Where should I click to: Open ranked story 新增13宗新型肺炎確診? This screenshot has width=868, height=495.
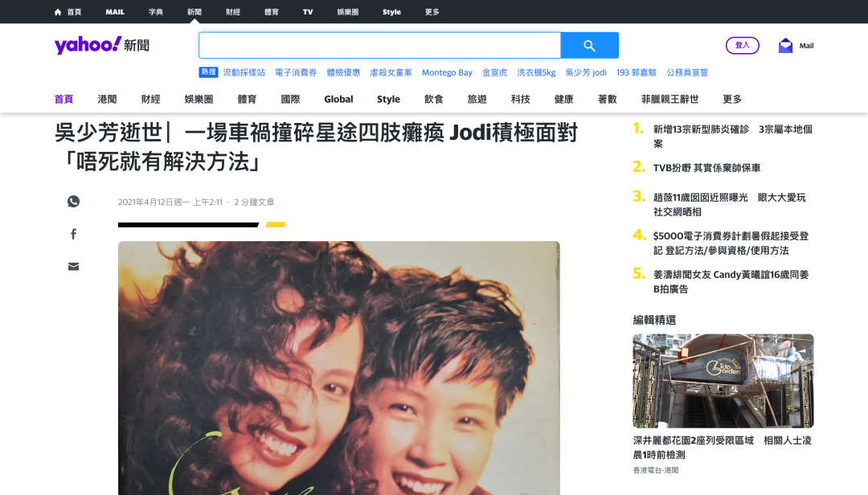[x=733, y=137]
